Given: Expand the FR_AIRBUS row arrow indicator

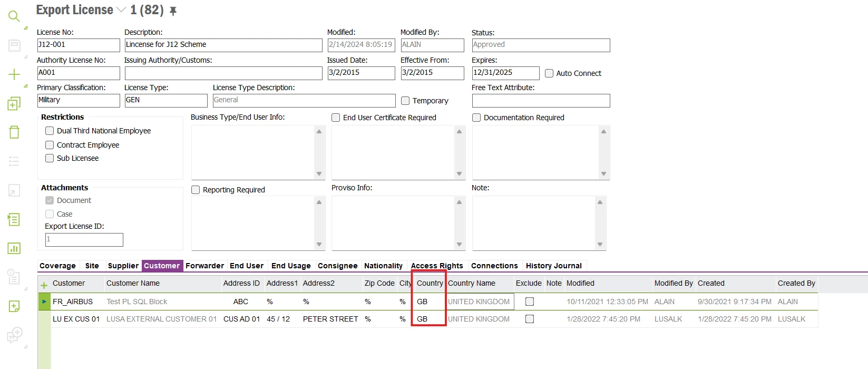Looking at the screenshot, I should [x=44, y=302].
